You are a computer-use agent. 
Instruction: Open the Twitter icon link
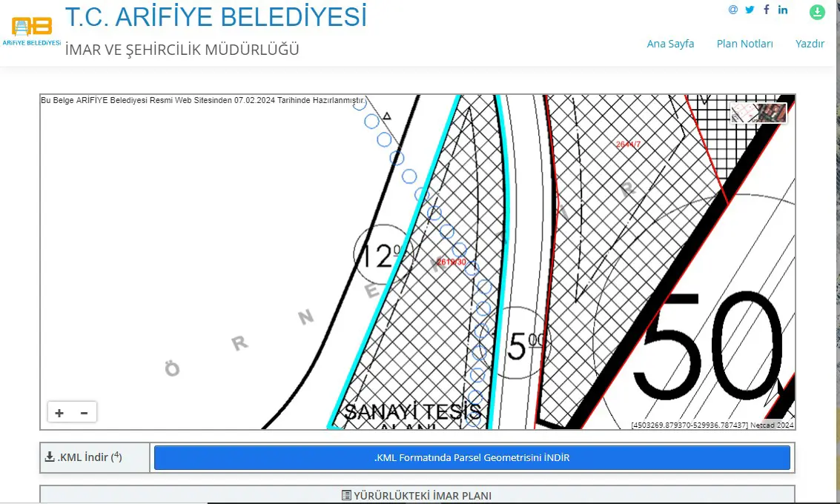click(750, 10)
